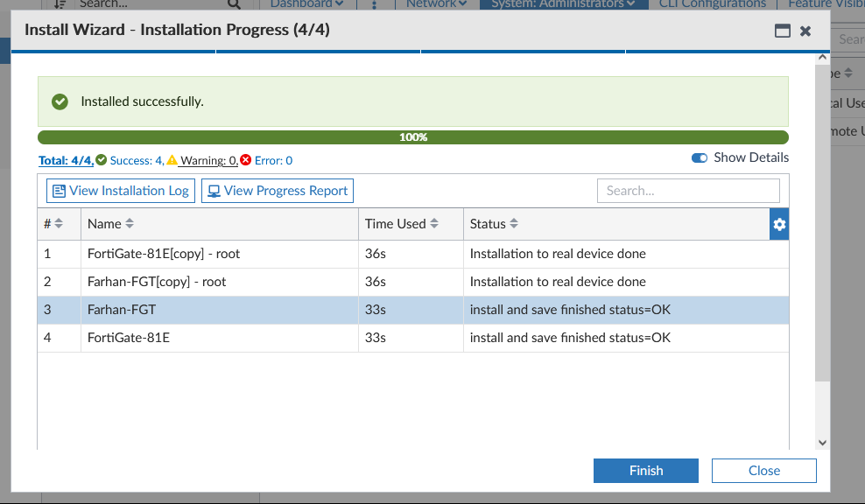Screen dimensions: 865x504
Task: Toggle the Show Details switch
Action: point(700,158)
